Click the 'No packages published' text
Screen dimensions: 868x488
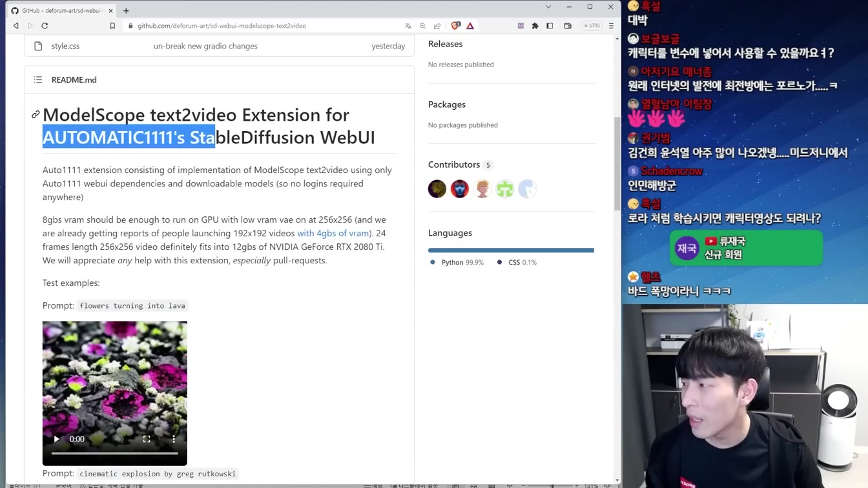[x=462, y=125]
